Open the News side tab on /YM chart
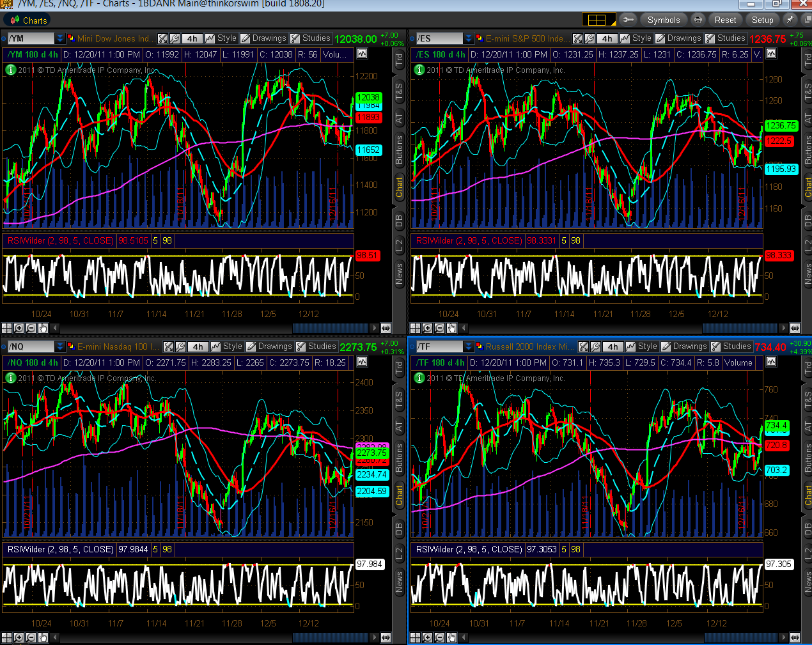This screenshot has width=812, height=645. pyautogui.click(x=399, y=274)
